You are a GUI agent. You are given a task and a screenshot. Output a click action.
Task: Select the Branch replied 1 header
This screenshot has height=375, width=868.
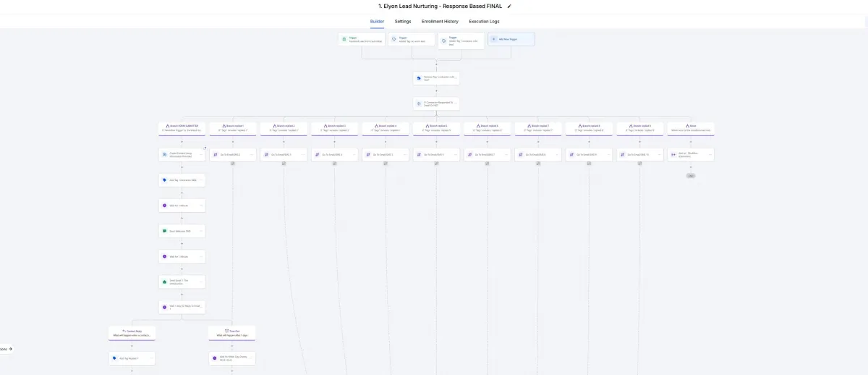[233, 127]
